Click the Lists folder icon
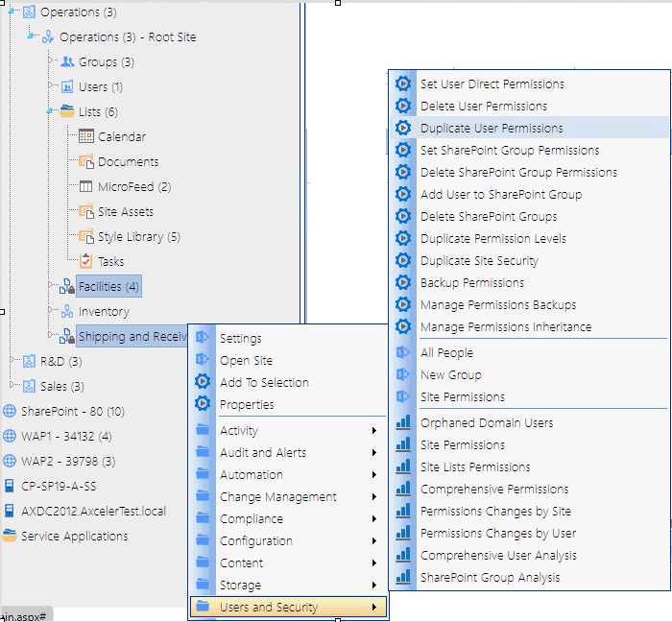The width and height of the screenshot is (672, 622). (67, 111)
